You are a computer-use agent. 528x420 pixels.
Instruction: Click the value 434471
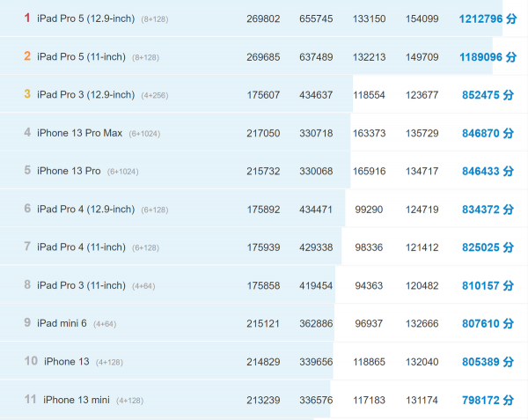click(x=316, y=210)
